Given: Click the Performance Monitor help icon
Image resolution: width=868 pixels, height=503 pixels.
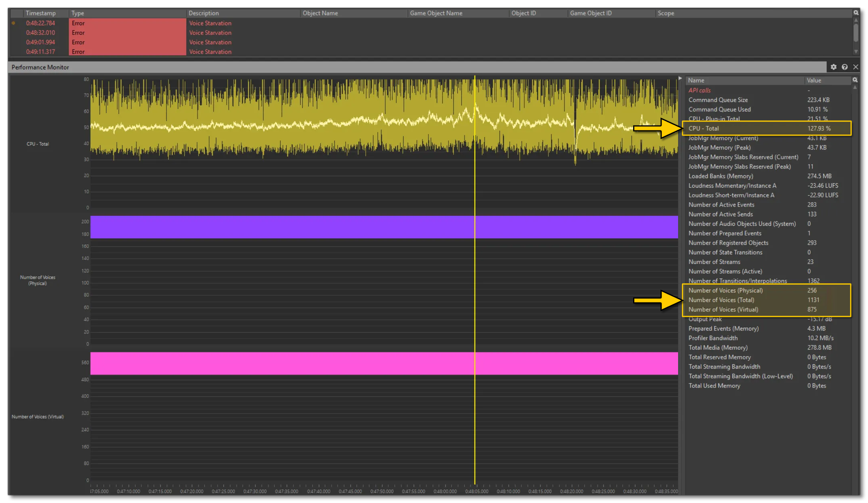Looking at the screenshot, I should (845, 67).
